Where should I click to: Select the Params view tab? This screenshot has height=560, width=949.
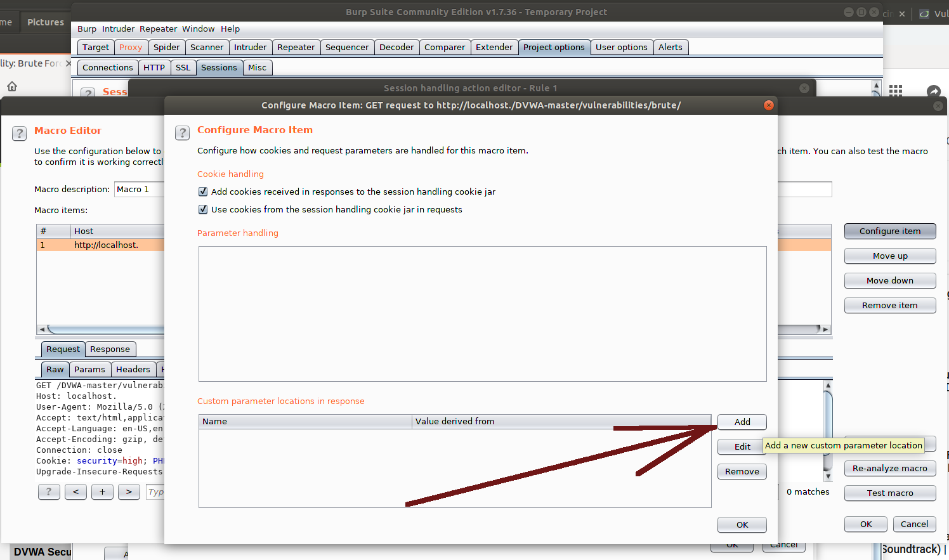coord(89,369)
